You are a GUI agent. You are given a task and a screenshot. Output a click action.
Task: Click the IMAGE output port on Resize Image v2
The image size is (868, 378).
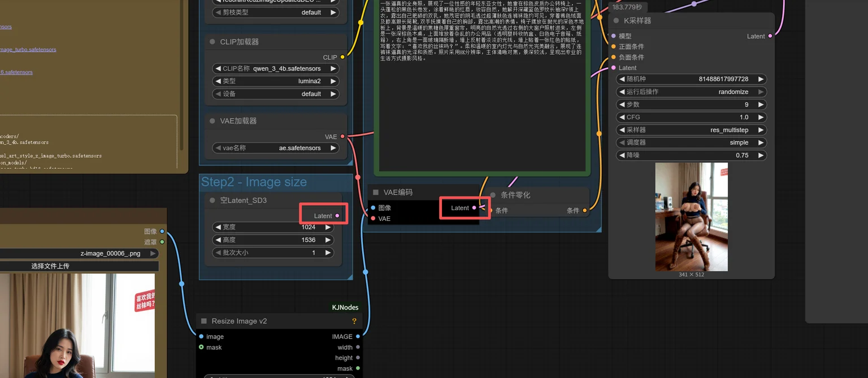click(358, 337)
